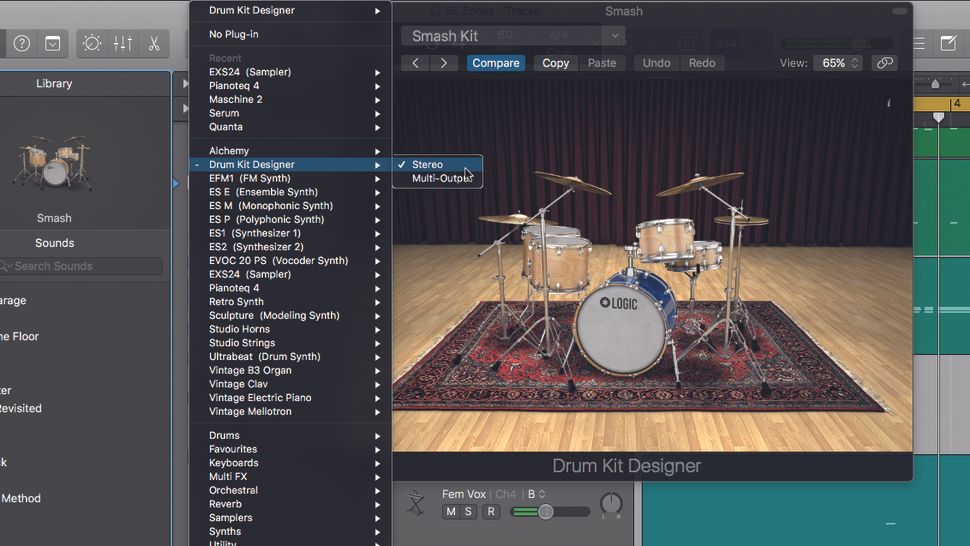This screenshot has width=970, height=546.
Task: Open the Editors scissors icon
Action: (153, 43)
